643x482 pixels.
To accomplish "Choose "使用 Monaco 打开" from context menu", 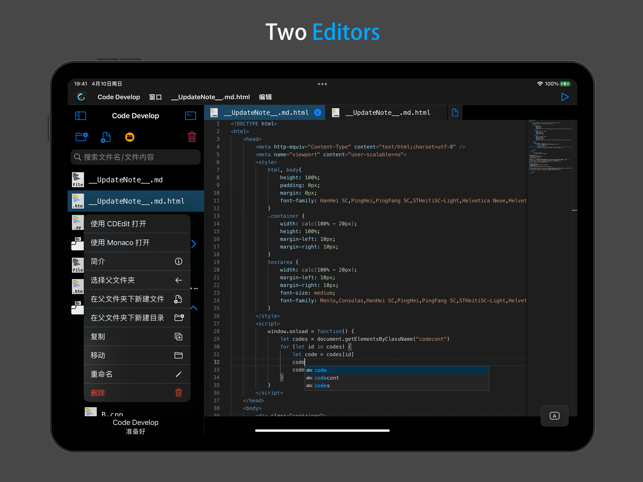I will [137, 242].
